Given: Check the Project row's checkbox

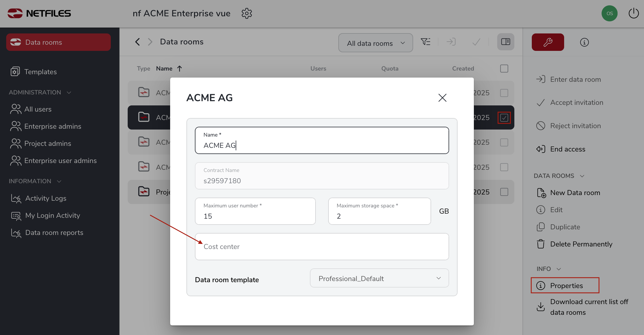Looking at the screenshot, I should point(504,192).
